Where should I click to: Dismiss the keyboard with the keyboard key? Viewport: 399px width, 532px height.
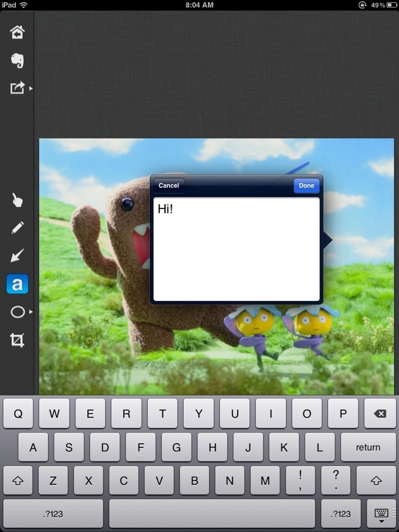click(380, 514)
